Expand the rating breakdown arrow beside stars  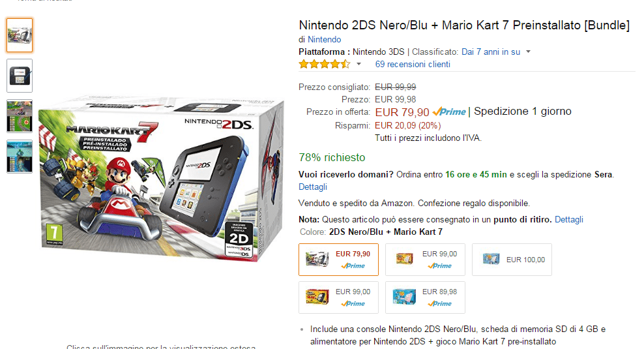pos(359,64)
